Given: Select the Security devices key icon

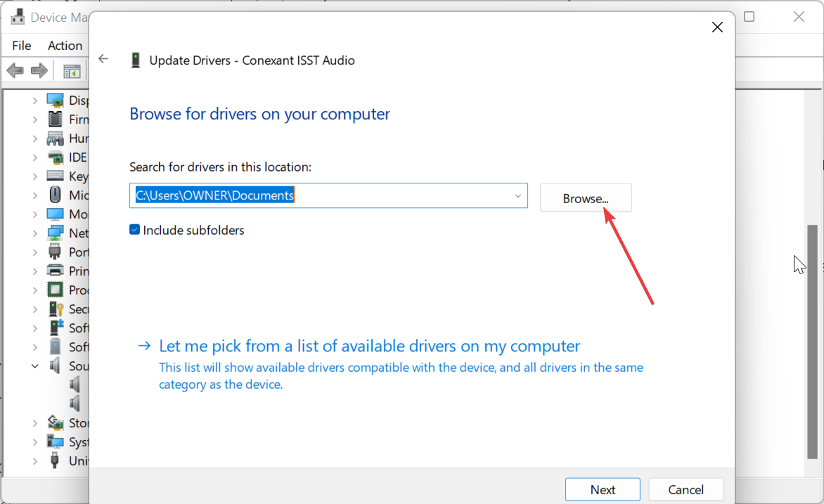Looking at the screenshot, I should tap(56, 309).
